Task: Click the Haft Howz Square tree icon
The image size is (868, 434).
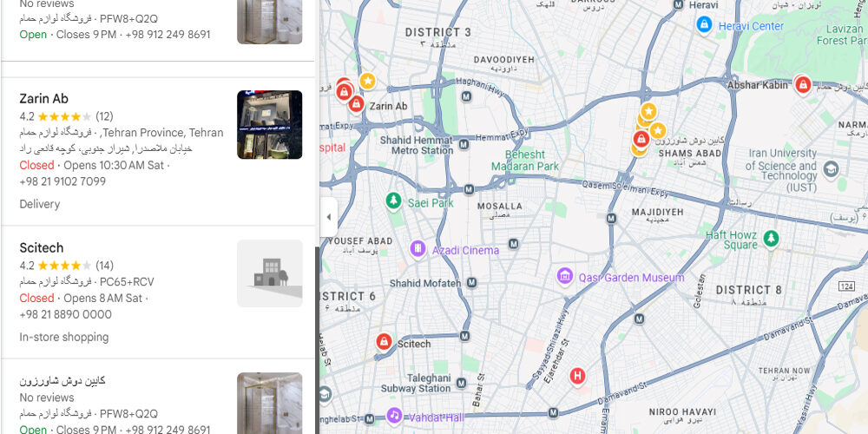Action: pyautogui.click(x=770, y=240)
